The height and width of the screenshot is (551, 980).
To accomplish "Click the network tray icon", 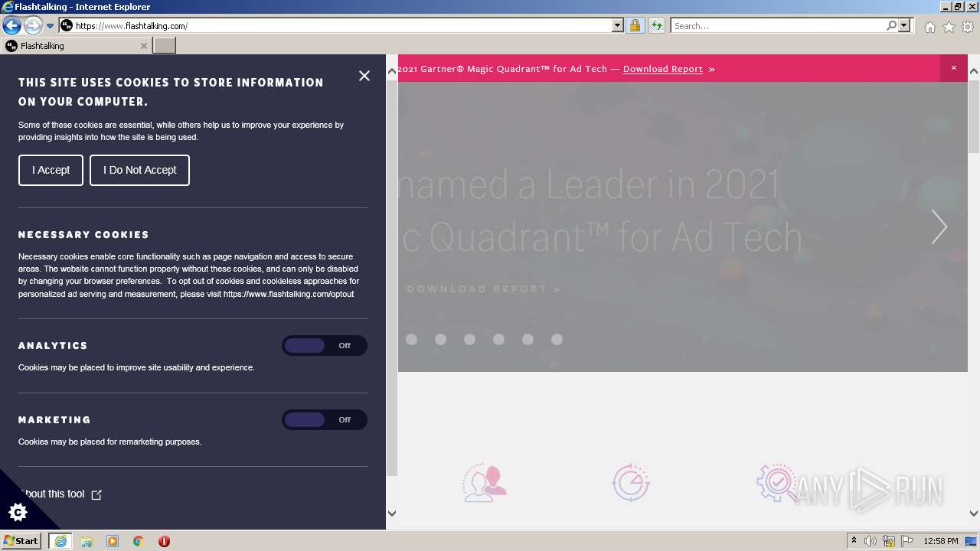I will coord(889,541).
